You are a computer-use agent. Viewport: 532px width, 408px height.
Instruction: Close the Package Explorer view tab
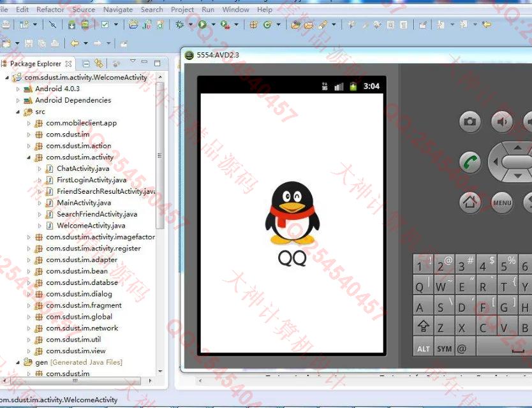(68, 64)
